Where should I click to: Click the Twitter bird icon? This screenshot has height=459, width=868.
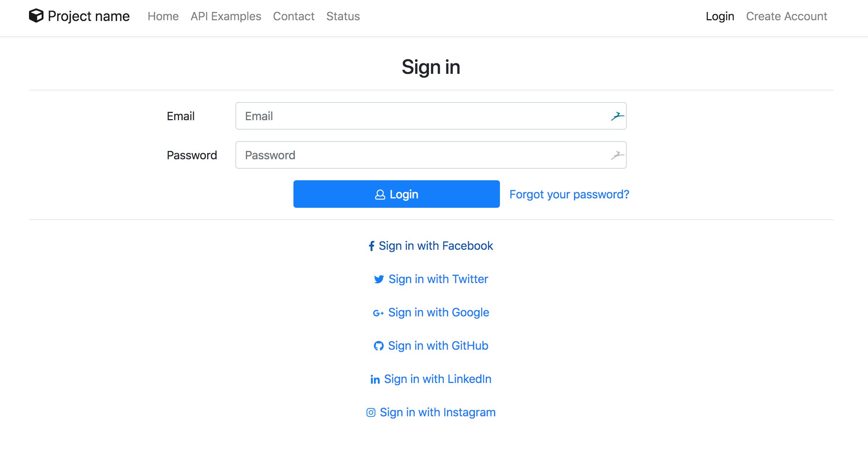coord(379,279)
